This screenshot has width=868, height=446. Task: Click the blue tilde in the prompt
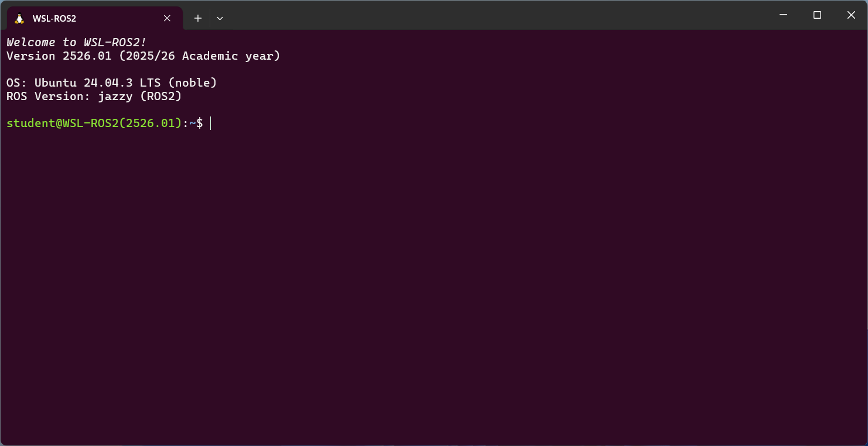pyautogui.click(x=192, y=123)
